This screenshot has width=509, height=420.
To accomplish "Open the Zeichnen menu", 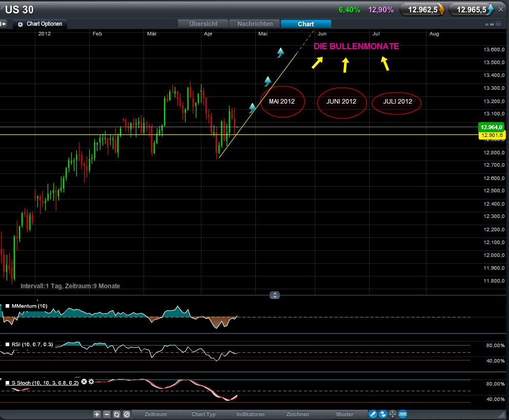I will 297,414.
